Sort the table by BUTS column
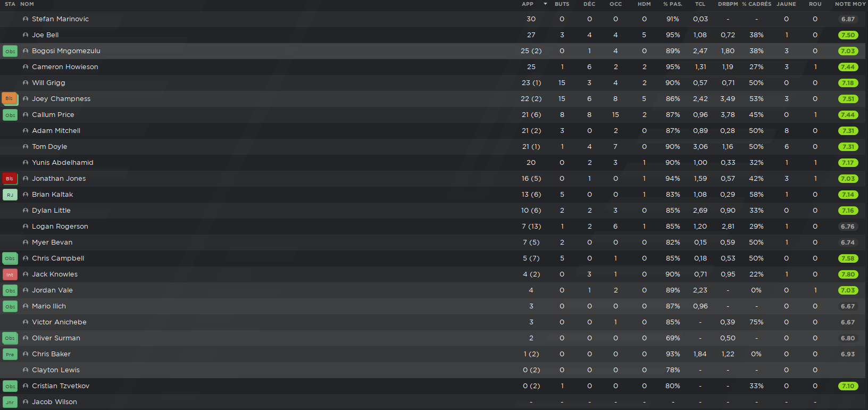This screenshot has width=868, height=410. click(x=562, y=4)
